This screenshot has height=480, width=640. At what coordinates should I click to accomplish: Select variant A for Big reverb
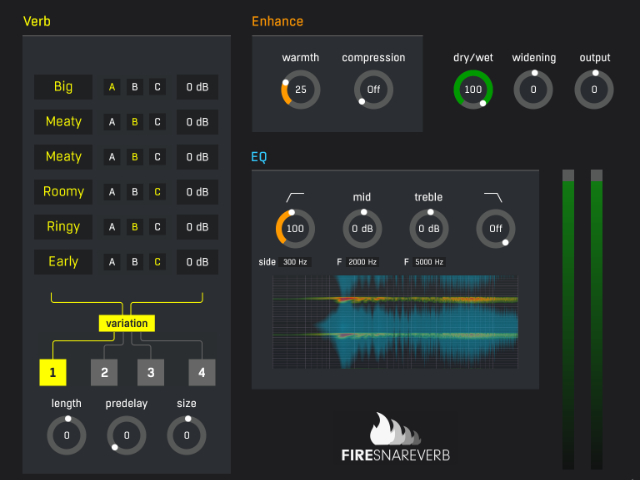pos(112,87)
